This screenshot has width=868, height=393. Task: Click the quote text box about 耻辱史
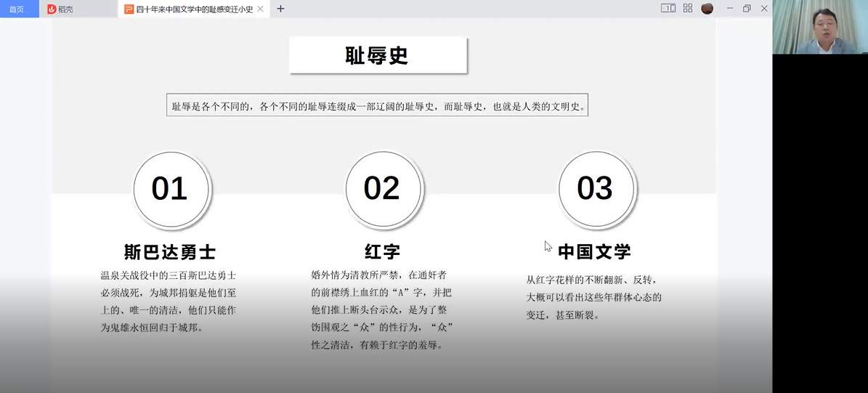click(x=378, y=106)
